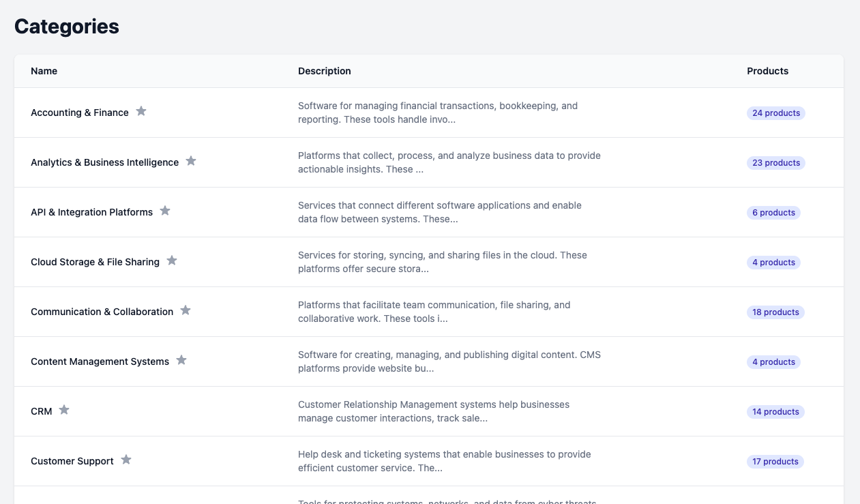Image resolution: width=860 pixels, height=504 pixels.
Task: Click the star beside Communication & Collaboration
Action: pos(186,310)
